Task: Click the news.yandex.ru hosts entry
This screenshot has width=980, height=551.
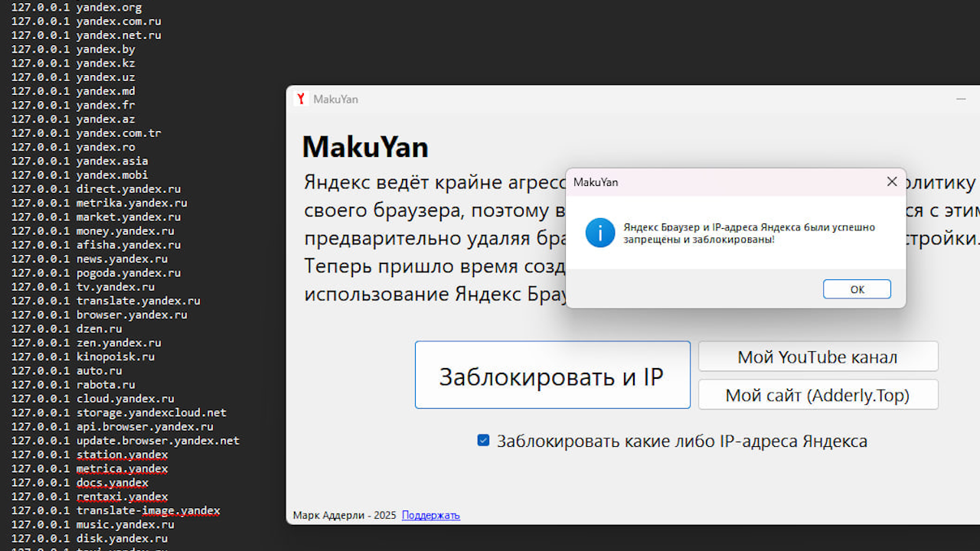Action: pyautogui.click(x=90, y=259)
